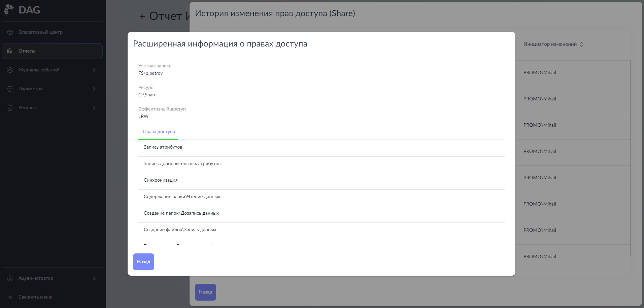Expand the Журналы событий submenu chevron

pos(94,70)
